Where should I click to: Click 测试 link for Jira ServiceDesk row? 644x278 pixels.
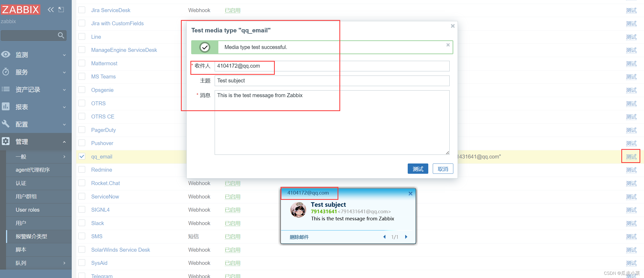click(x=631, y=10)
